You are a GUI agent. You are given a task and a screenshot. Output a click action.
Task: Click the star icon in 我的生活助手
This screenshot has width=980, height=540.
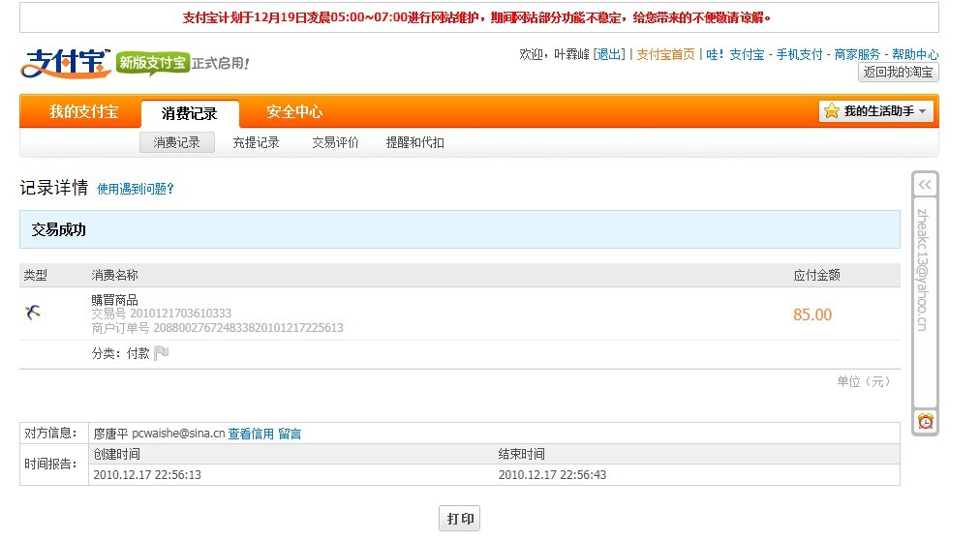pos(831,111)
